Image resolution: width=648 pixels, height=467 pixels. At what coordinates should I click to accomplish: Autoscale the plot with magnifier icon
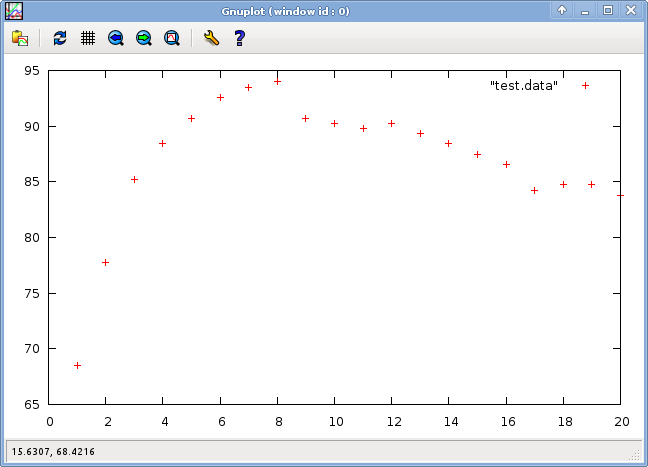(172, 38)
